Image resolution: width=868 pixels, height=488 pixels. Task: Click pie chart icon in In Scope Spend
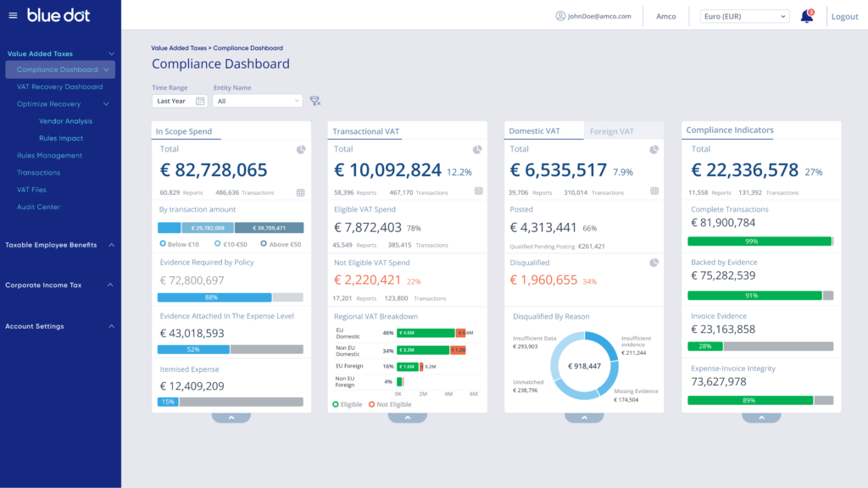(x=301, y=150)
